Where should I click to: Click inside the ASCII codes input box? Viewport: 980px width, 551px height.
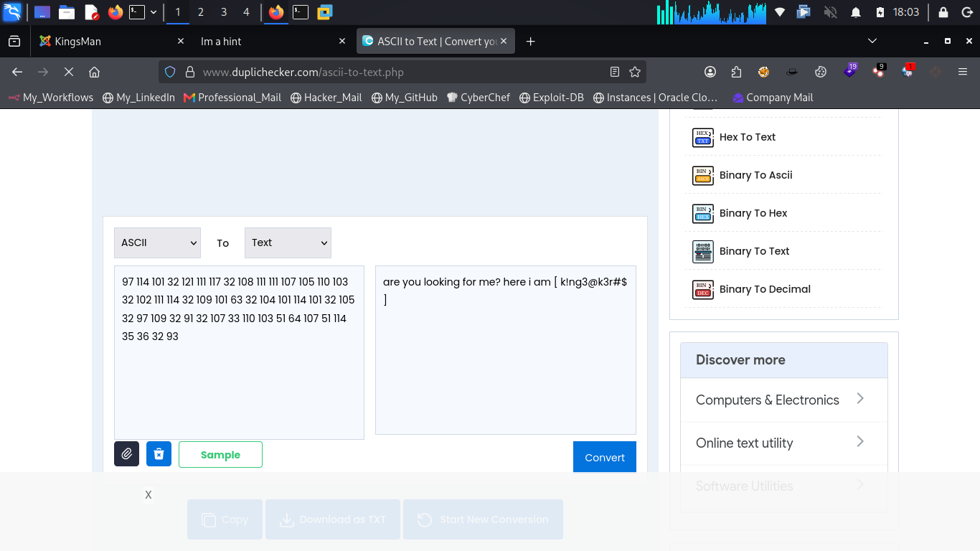point(239,352)
